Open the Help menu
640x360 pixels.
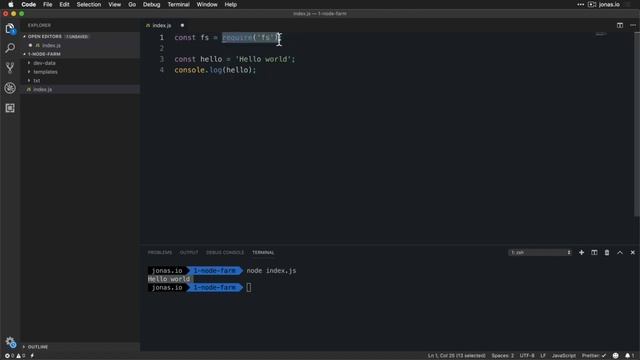click(231, 4)
